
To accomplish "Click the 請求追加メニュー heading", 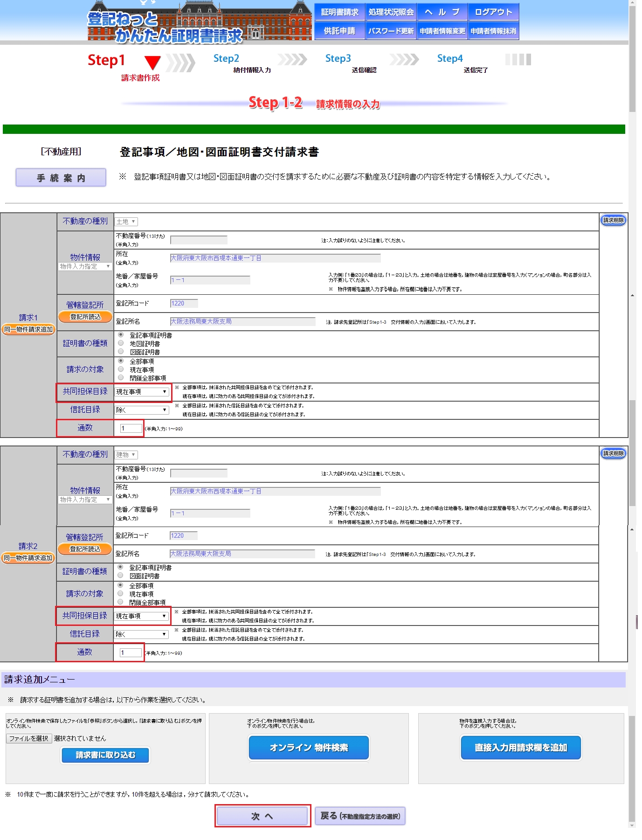I will tap(40, 680).
